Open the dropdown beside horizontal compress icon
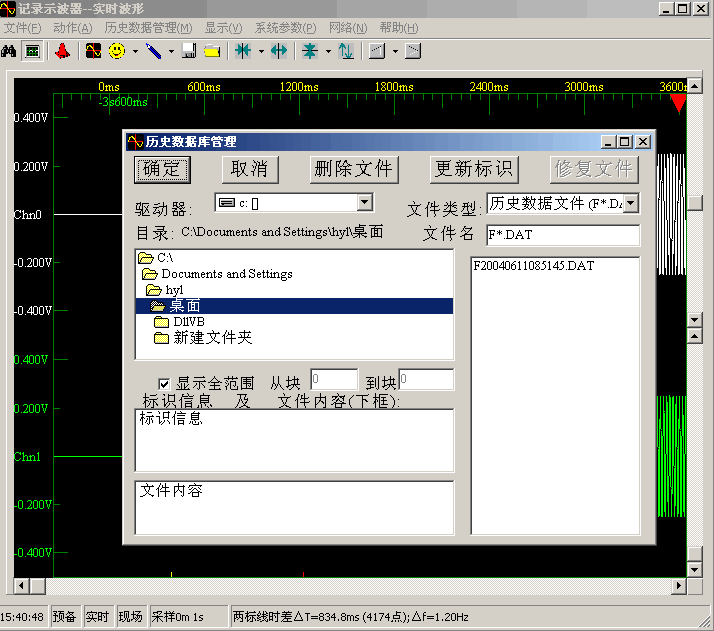714x631 pixels. click(x=261, y=51)
